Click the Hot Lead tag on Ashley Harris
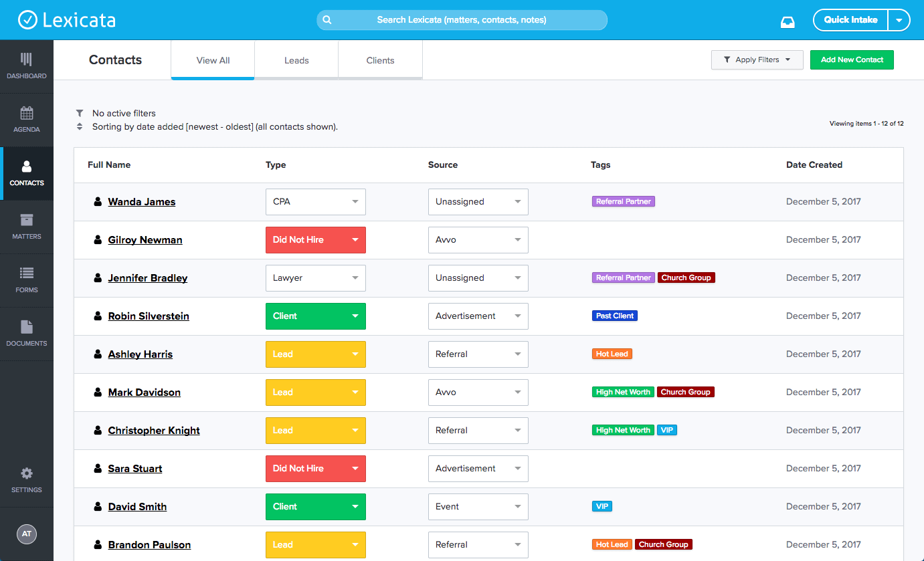This screenshot has width=924, height=561. click(x=612, y=354)
